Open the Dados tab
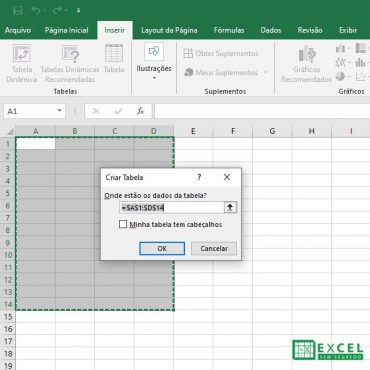The height and width of the screenshot is (370, 370). pos(271,30)
